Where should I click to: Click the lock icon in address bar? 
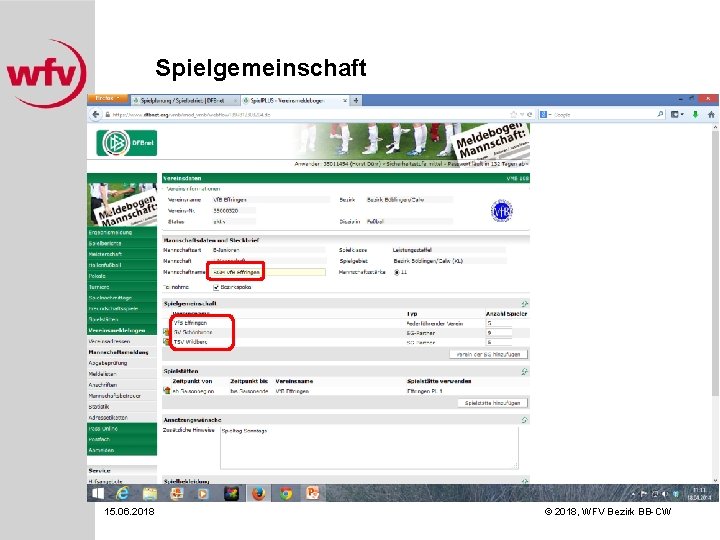107,114
